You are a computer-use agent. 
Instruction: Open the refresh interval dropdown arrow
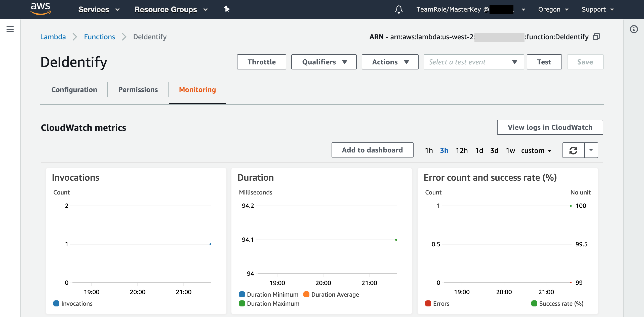[x=591, y=150]
